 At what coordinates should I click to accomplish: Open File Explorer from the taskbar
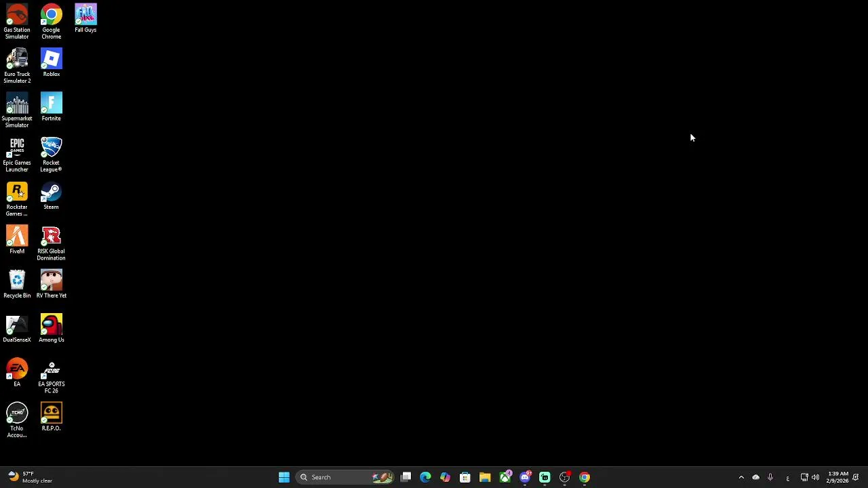[x=485, y=477]
